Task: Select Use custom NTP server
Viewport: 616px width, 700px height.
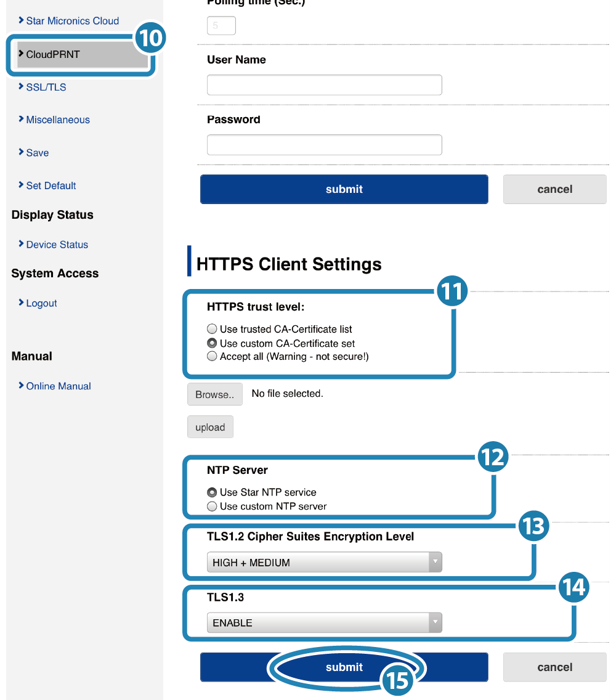Action: tap(212, 507)
